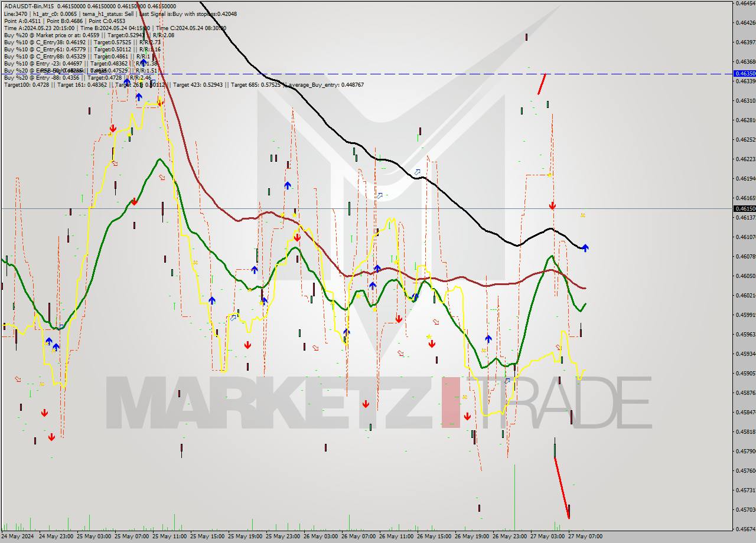This screenshot has width=756, height=543.
Task: Click price axis label 0.45790
Action: point(745,451)
